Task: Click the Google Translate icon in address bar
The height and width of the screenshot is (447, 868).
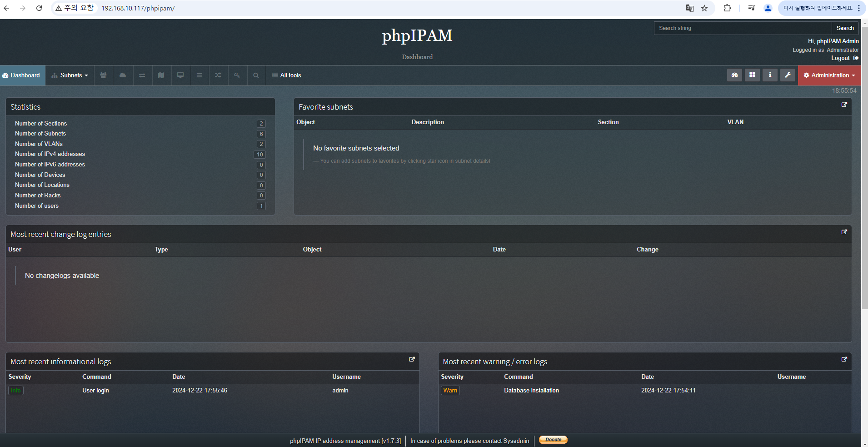Action: pyautogui.click(x=689, y=8)
